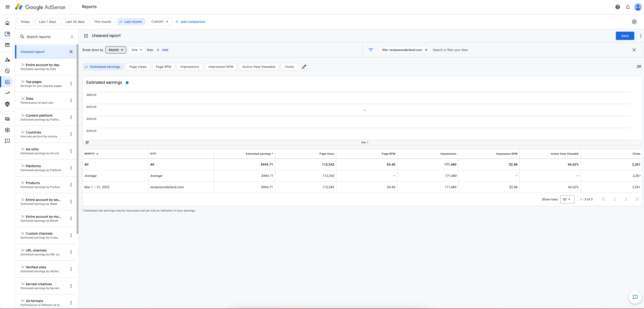644x309 pixels.
Task: Open the Content platform report
Action: 46,118
